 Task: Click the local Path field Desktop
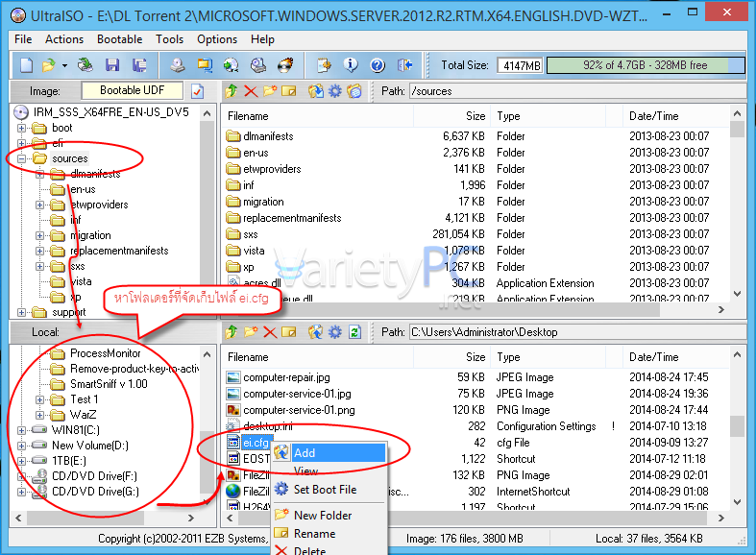[577, 332]
